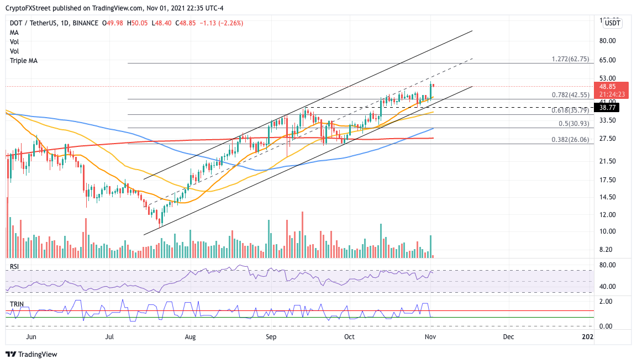The image size is (637, 364).
Task: Click 40.00 on the RSI scale
Action: tap(607, 287)
